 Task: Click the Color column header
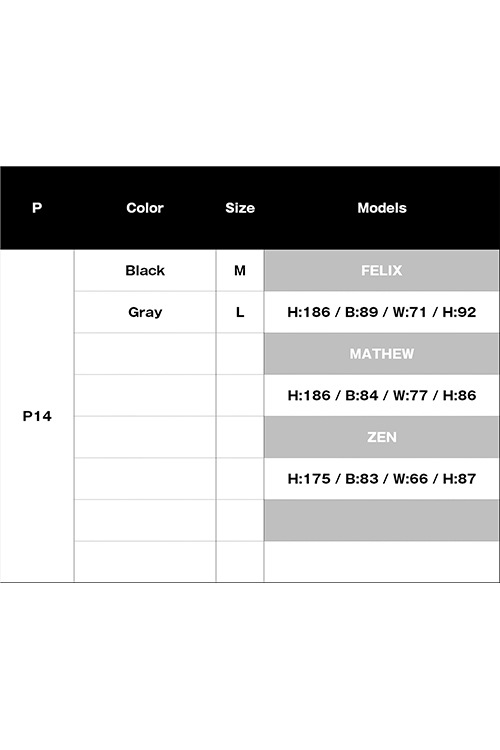(145, 208)
